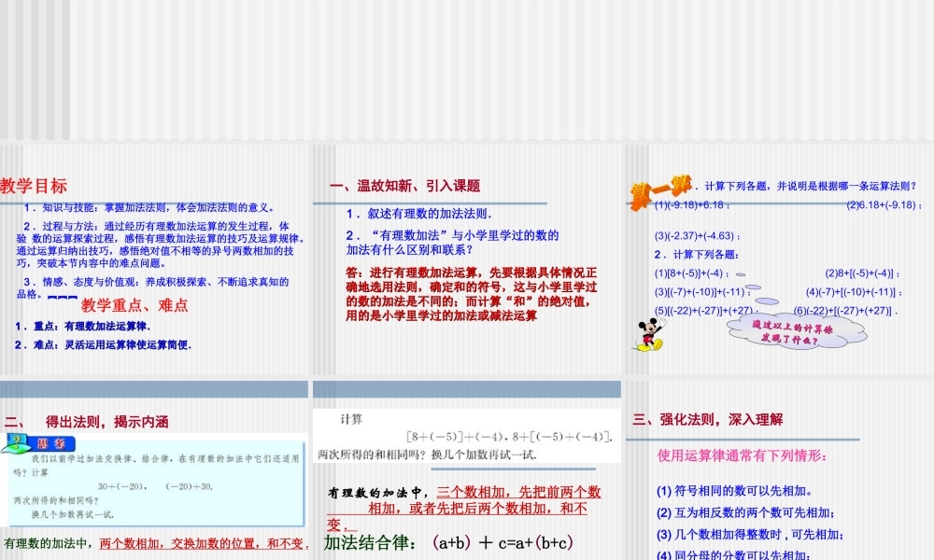Image resolution: width=934 pixels, height=560 pixels.
Task: Select the red answer paragraph starting 答：进行有理数加法运算
Action: 471,294
